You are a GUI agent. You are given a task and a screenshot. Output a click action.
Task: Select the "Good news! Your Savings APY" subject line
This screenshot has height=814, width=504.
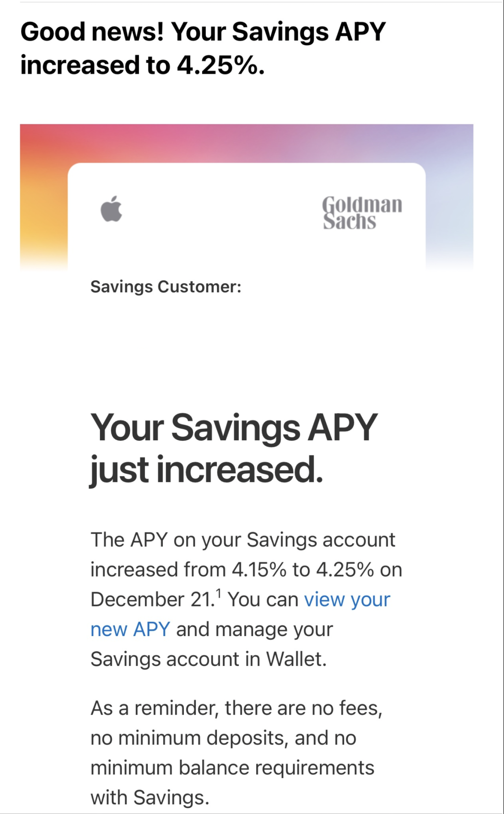pyautogui.click(x=203, y=31)
